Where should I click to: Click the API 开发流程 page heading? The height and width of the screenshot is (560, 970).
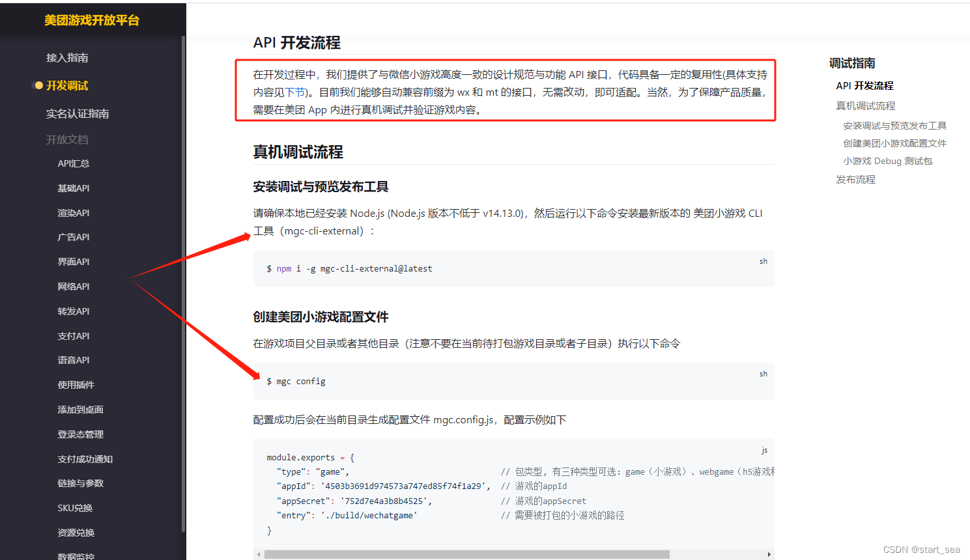296,43
